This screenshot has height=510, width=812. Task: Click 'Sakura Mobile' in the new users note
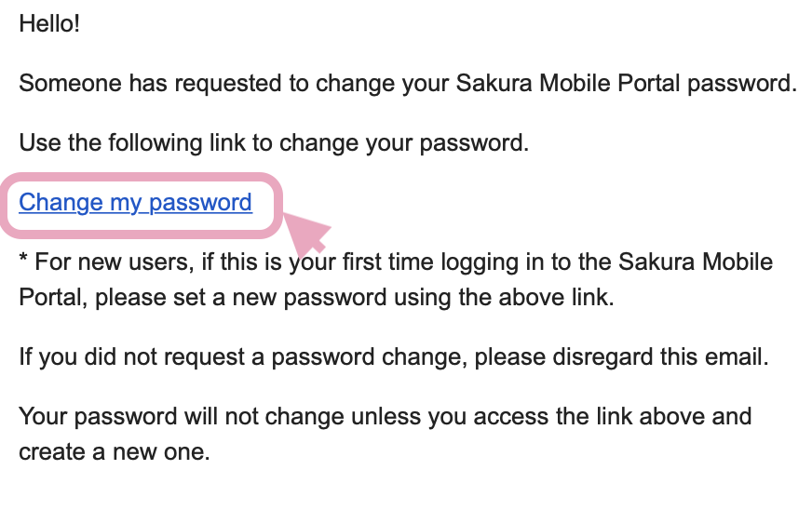[x=696, y=262]
